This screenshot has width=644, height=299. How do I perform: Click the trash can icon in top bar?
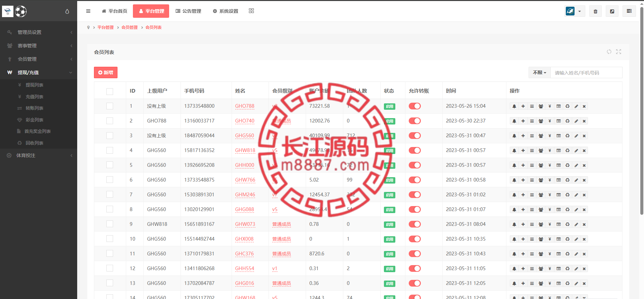pos(595,11)
